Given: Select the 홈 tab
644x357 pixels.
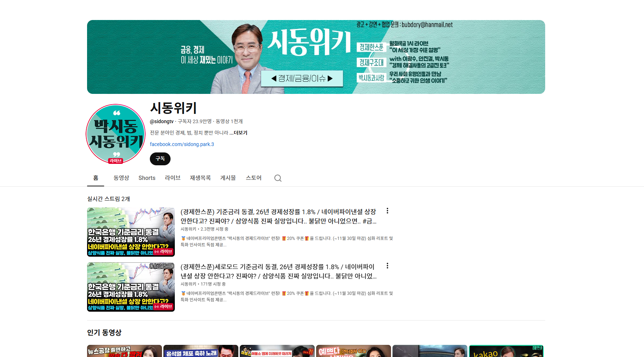Looking at the screenshot, I should coord(96,178).
